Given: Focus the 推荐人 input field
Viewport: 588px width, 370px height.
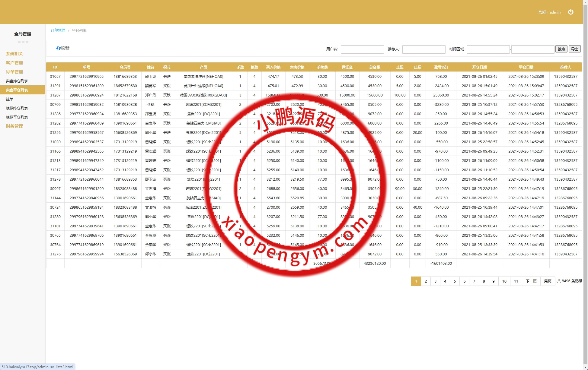Looking at the screenshot, I should coord(423,49).
